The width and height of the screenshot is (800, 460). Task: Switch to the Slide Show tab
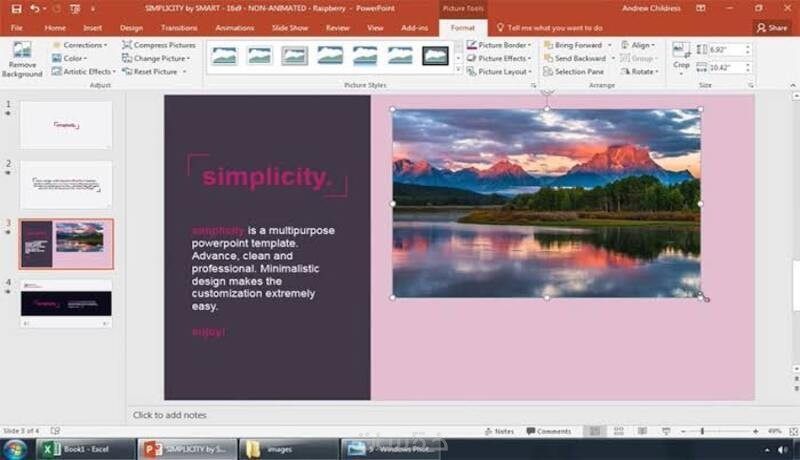pos(290,28)
